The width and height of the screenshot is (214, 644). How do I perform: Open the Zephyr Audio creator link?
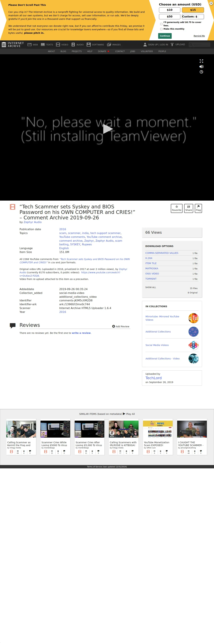(32, 222)
